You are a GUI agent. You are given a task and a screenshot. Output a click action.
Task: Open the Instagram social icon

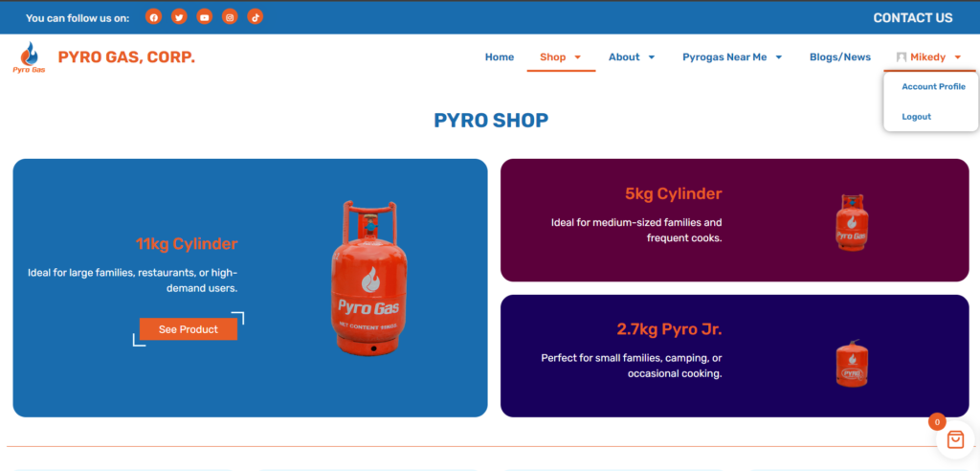[230, 17]
